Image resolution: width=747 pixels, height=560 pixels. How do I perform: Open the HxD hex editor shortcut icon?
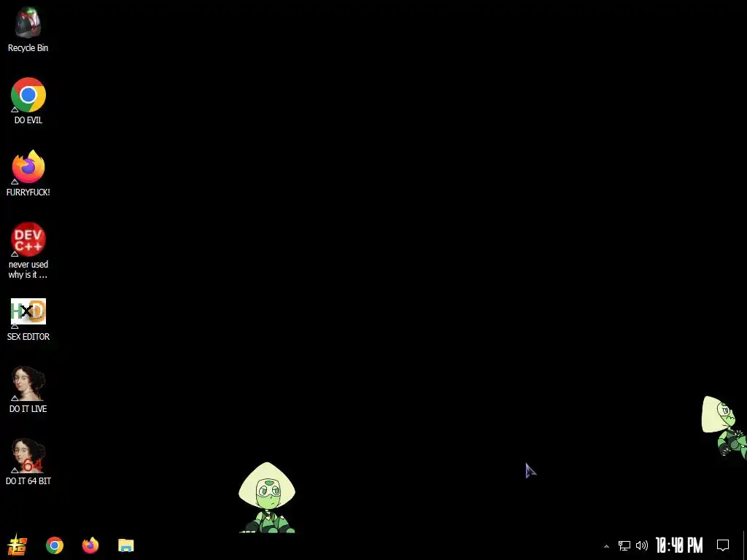click(x=28, y=312)
